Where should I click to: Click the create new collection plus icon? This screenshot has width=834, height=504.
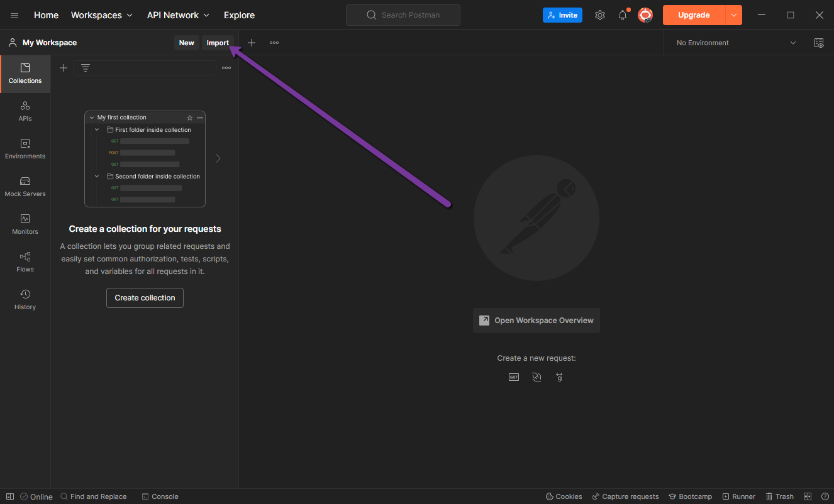64,68
